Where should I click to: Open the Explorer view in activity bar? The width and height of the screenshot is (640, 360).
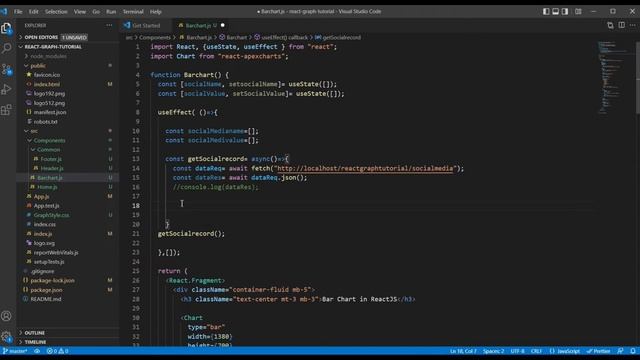pos(7,28)
